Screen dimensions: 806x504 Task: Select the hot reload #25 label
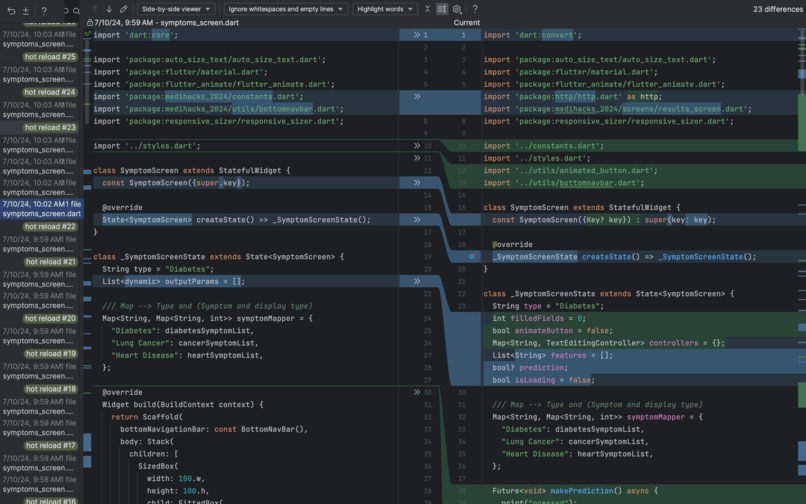(x=50, y=57)
